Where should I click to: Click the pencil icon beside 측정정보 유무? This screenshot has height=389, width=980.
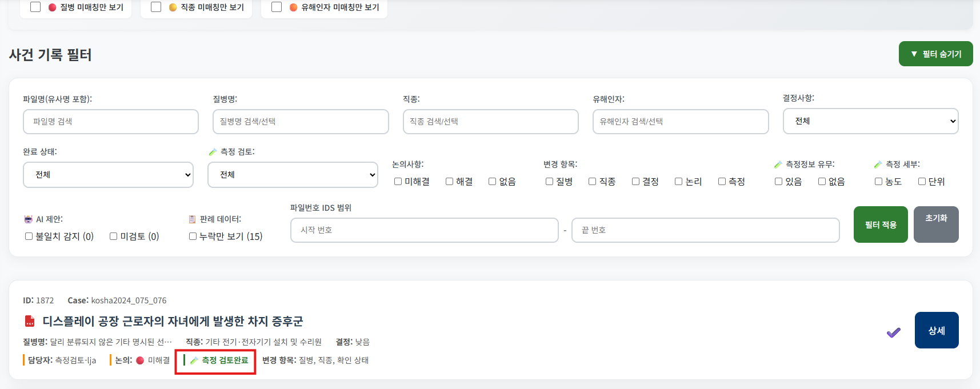pyautogui.click(x=778, y=165)
